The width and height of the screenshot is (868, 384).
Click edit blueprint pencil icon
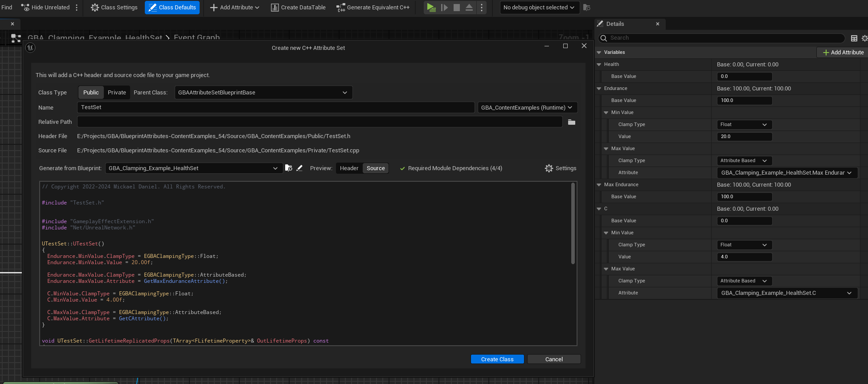tap(299, 168)
